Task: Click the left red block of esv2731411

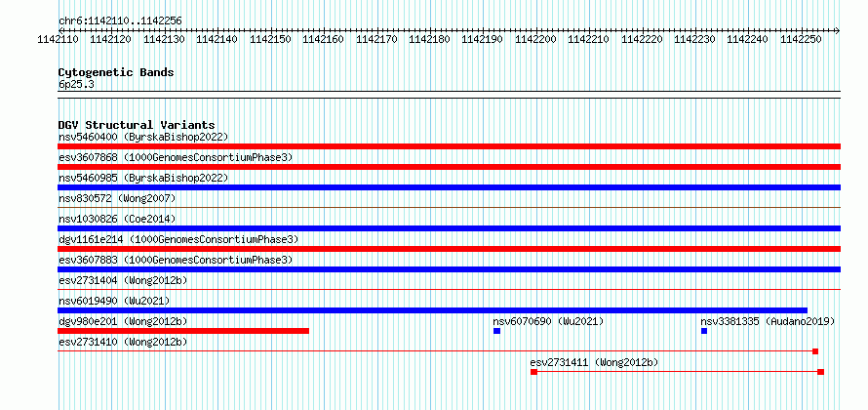Action: click(x=533, y=372)
